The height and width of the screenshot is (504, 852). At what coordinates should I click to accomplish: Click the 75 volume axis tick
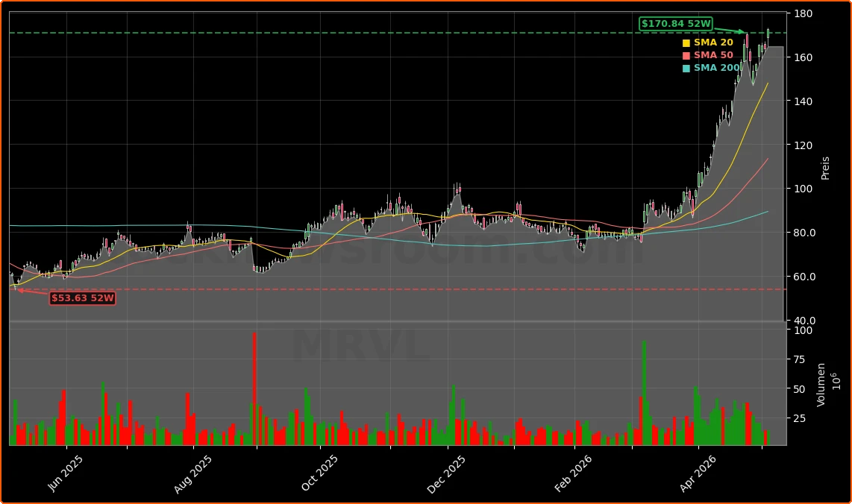(x=799, y=359)
